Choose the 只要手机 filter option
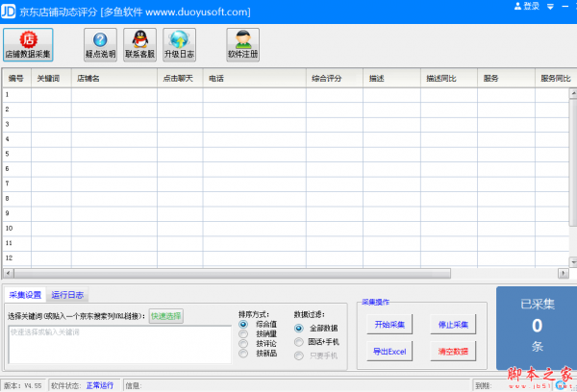 299,355
